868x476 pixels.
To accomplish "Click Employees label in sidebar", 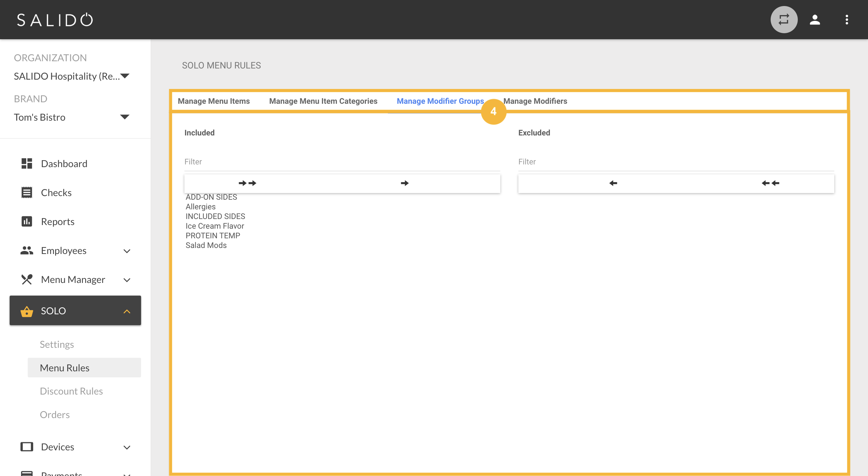I will pos(64,251).
